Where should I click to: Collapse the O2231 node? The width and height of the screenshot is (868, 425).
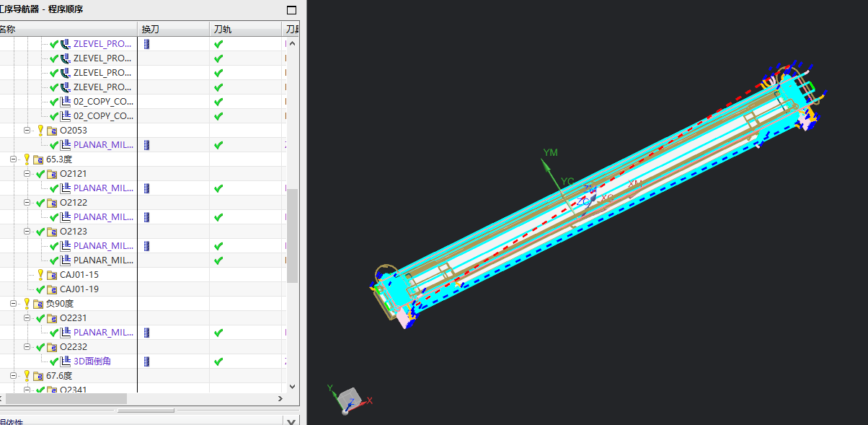(x=27, y=318)
